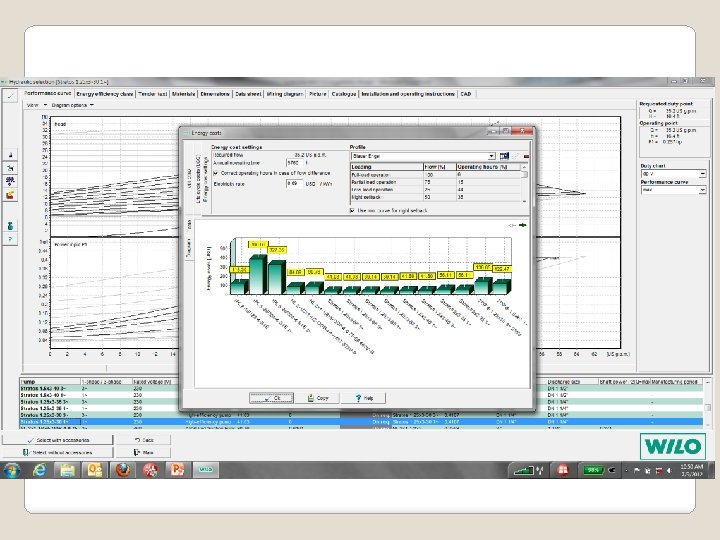Click Select without accessories button
Viewport: 720px width, 540px height.
pos(57,452)
